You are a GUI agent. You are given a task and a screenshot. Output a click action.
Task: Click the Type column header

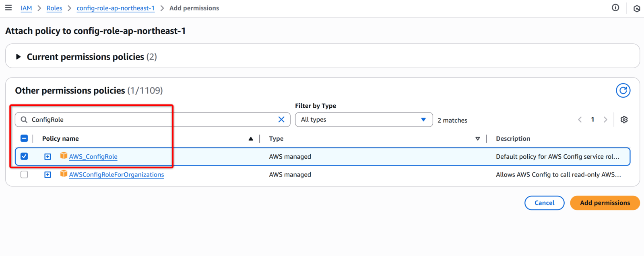(x=276, y=138)
